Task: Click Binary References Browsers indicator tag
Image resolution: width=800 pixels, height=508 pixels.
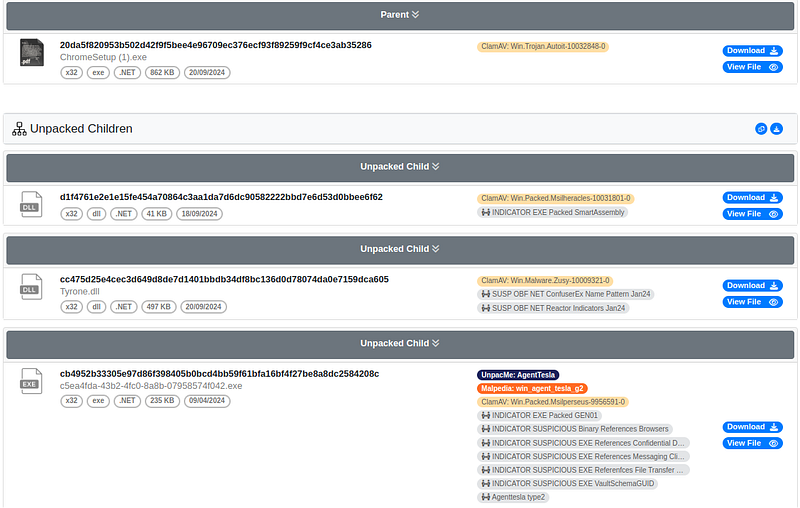Action: tap(575, 429)
